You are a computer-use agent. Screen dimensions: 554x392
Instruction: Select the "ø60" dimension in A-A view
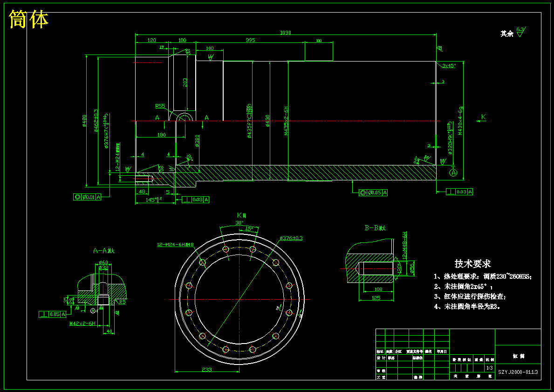pyautogui.click(x=103, y=262)
